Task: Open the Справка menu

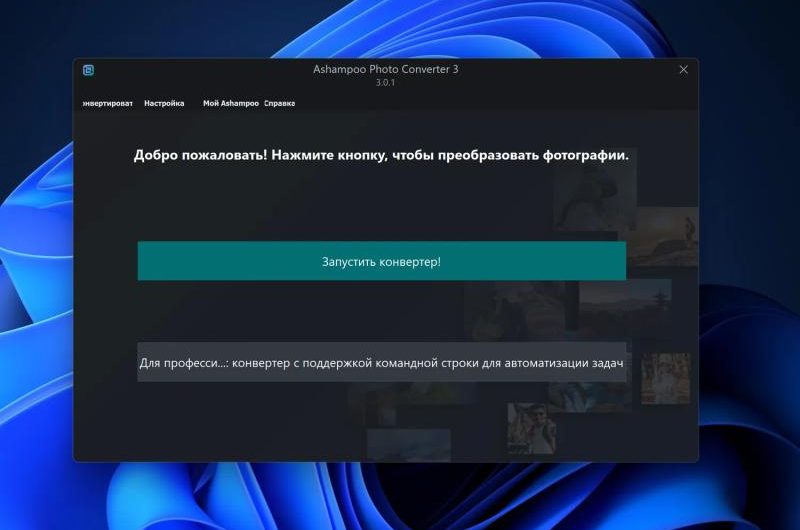Action: pos(280,104)
